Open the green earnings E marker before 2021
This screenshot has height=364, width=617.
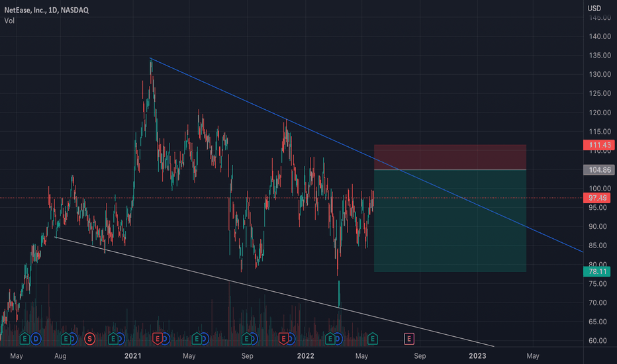pos(113,338)
